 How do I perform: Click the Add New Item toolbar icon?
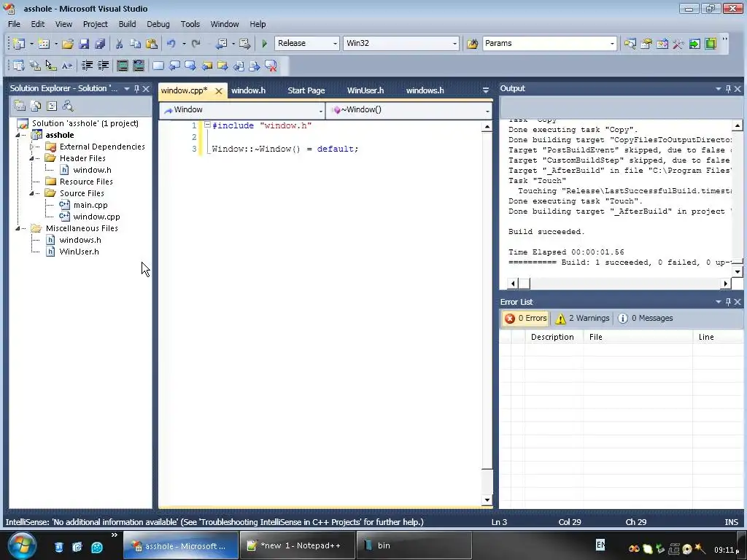coord(44,43)
